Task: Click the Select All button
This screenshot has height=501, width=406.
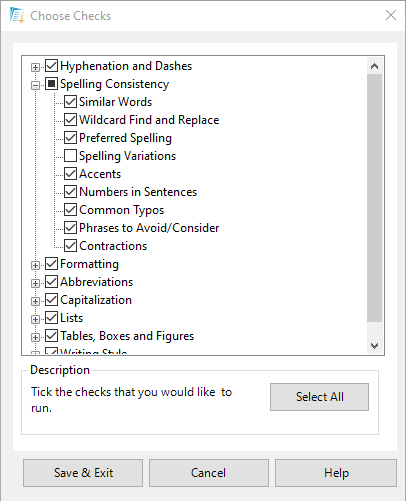Action: [319, 397]
